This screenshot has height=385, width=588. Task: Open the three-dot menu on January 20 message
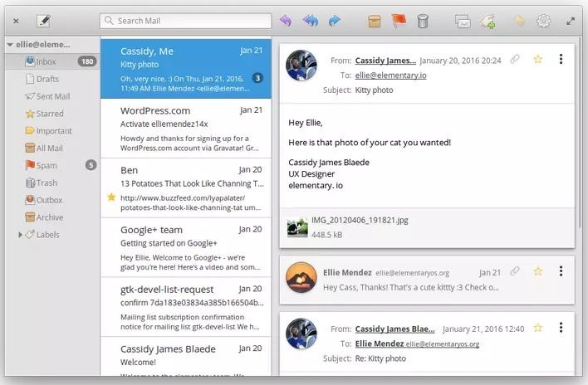click(x=561, y=59)
